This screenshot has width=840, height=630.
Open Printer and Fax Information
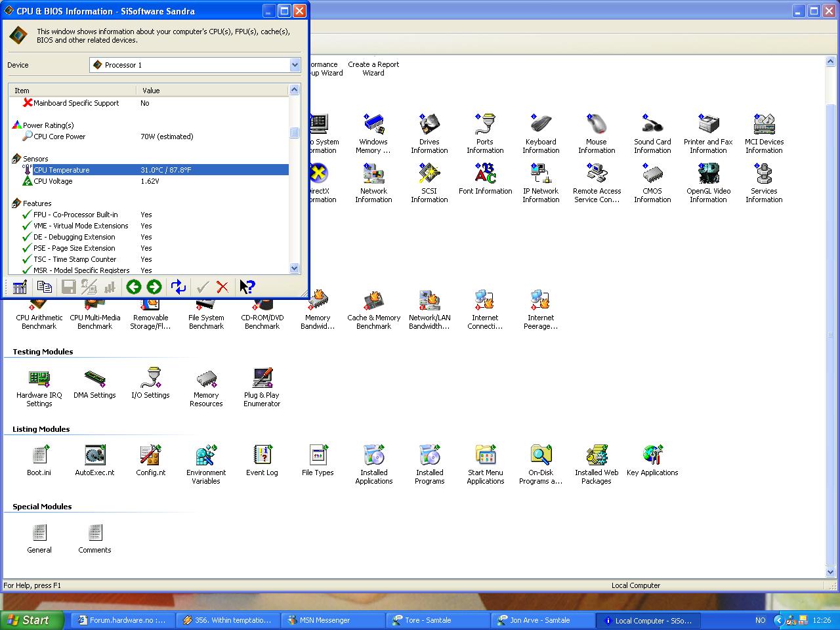click(x=708, y=133)
